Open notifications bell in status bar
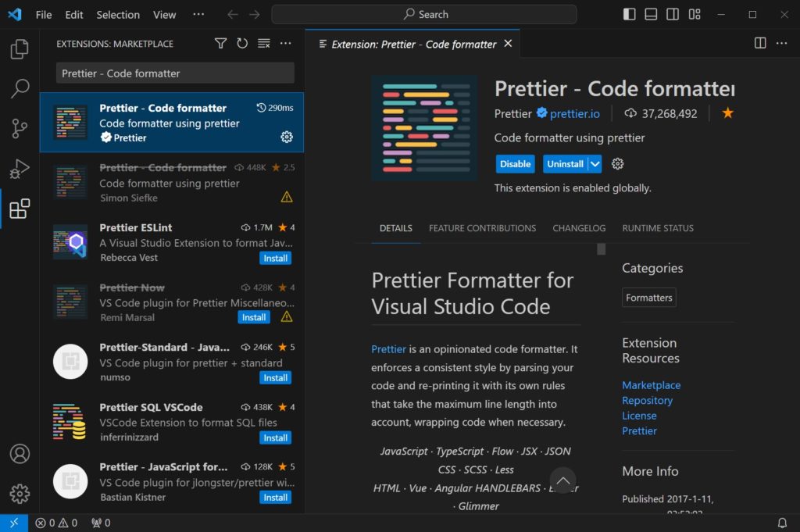The image size is (800, 532). (x=781, y=523)
